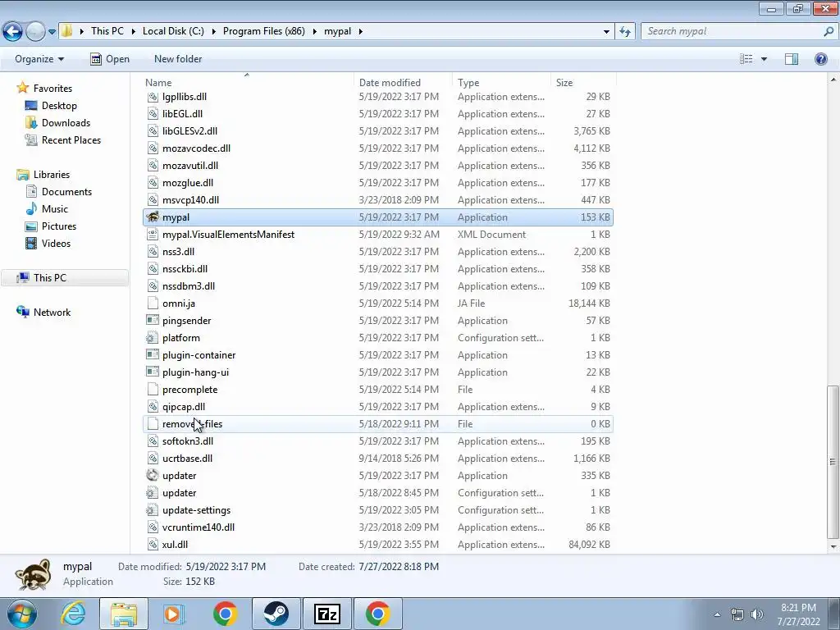Open the recent locations dropdown arrow
The height and width of the screenshot is (630, 840).
(52, 32)
